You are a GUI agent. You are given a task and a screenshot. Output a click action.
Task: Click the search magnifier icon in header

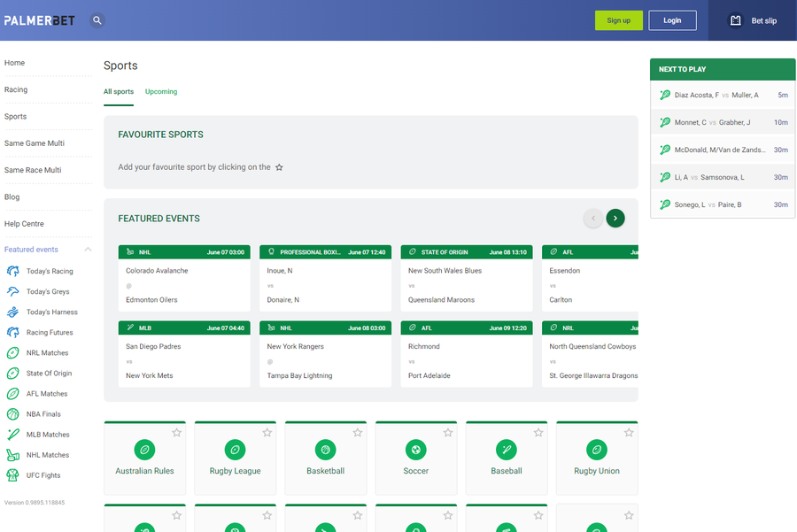click(97, 20)
